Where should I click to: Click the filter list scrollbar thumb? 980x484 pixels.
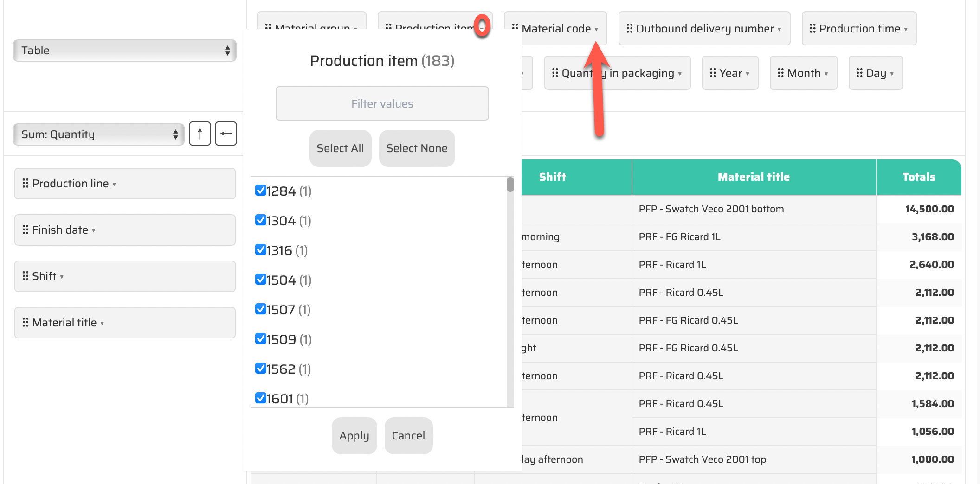[510, 185]
